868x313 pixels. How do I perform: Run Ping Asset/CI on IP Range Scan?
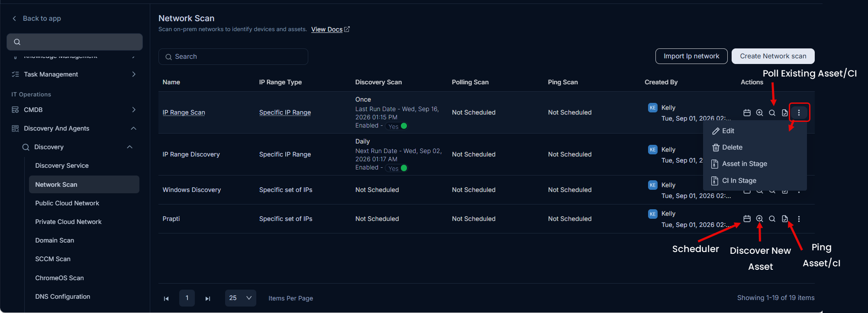point(784,113)
